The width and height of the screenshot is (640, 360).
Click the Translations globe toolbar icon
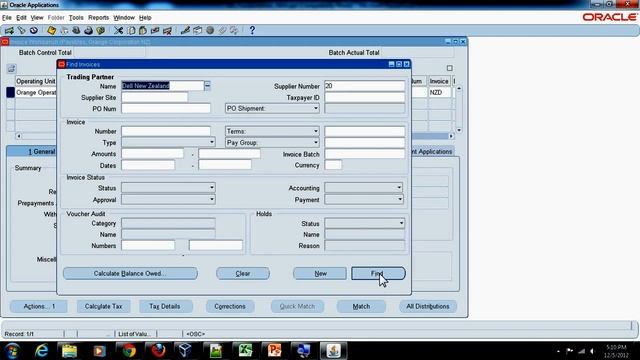pos(210,31)
